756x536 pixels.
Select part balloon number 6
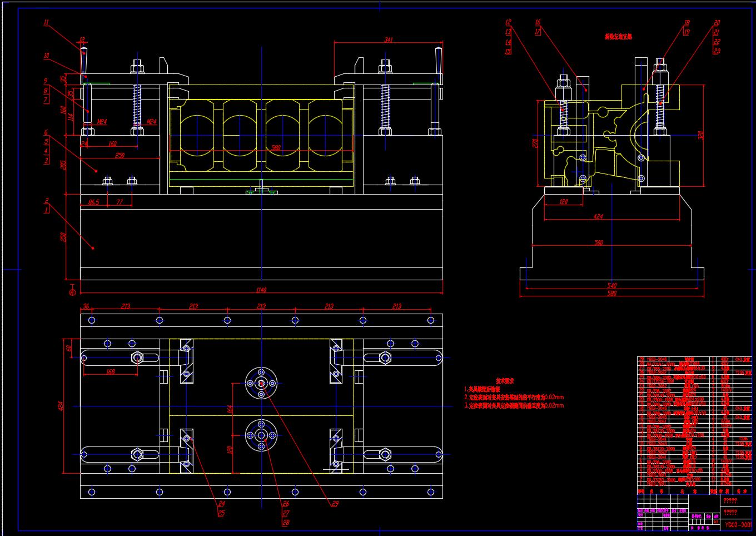click(46, 133)
